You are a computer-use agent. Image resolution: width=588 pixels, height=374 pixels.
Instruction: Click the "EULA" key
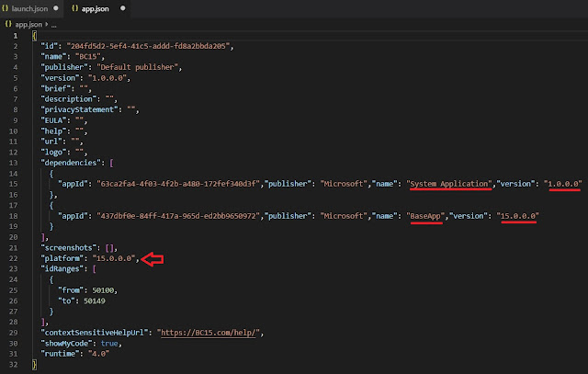[55, 120]
